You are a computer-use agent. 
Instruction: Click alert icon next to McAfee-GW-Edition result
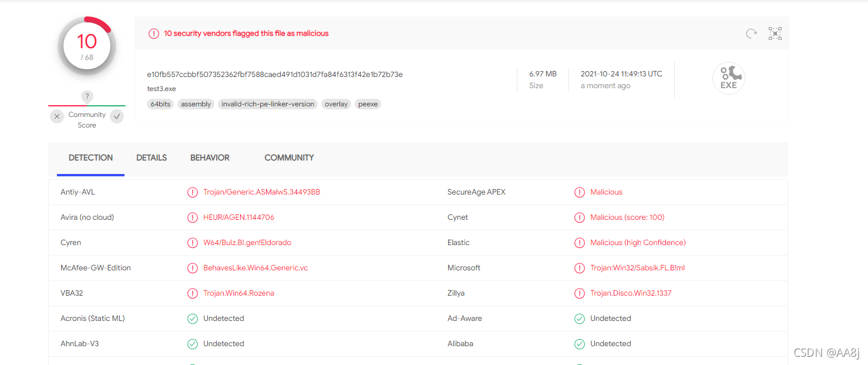(x=192, y=268)
